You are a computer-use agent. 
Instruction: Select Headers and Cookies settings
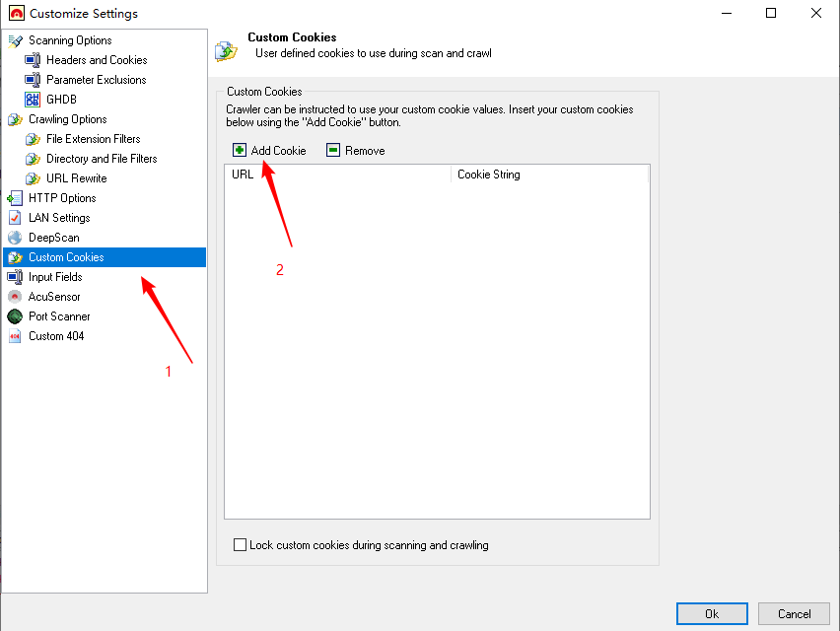[96, 60]
